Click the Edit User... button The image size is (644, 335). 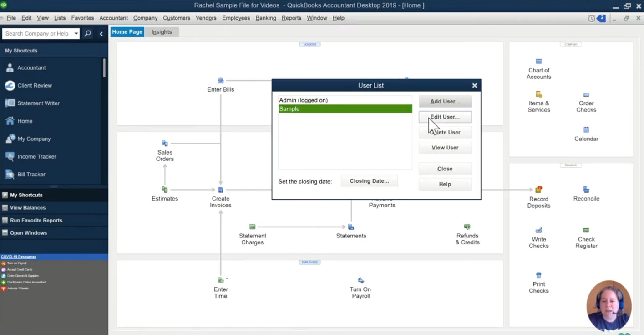point(445,117)
